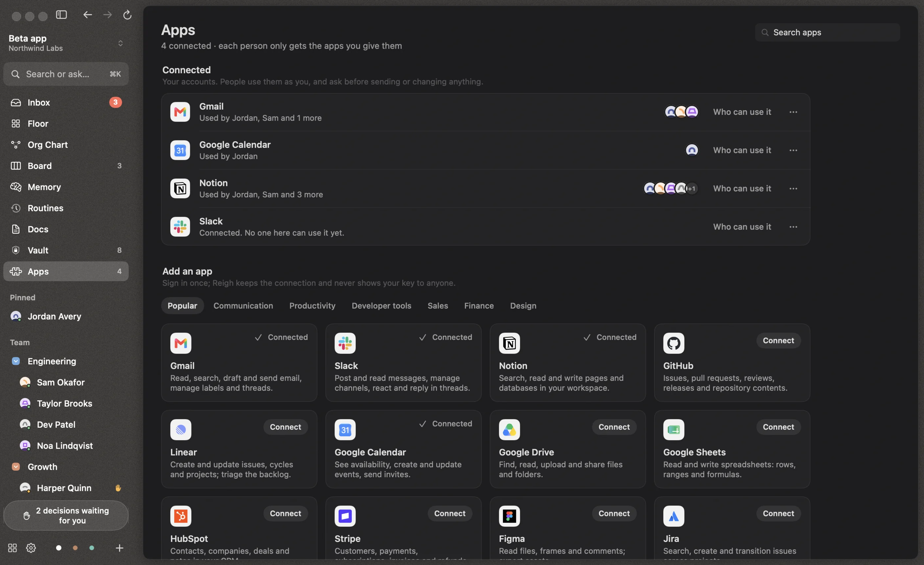Viewport: 924px width, 565px height.
Task: Select the teal dot in bottom bar
Action: click(x=91, y=548)
